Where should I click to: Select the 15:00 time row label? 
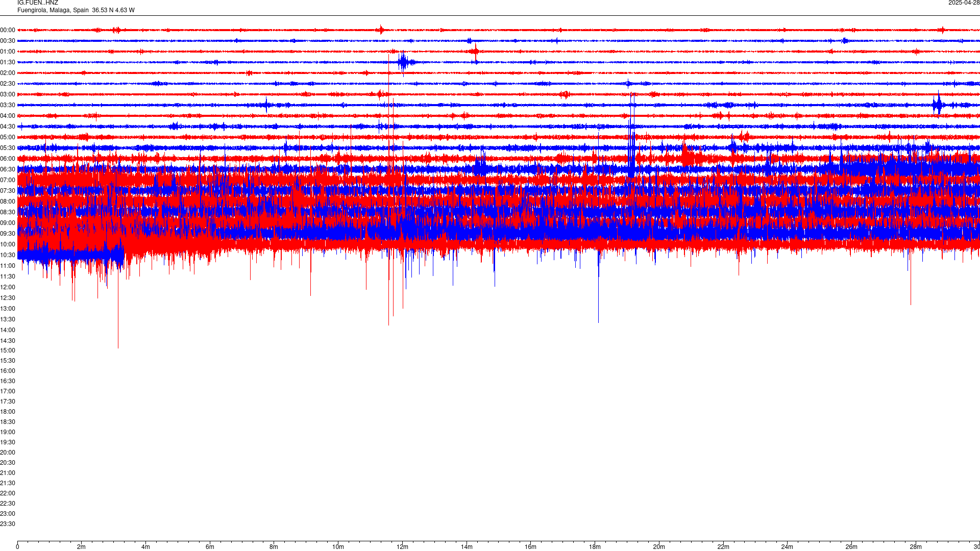[x=8, y=350]
